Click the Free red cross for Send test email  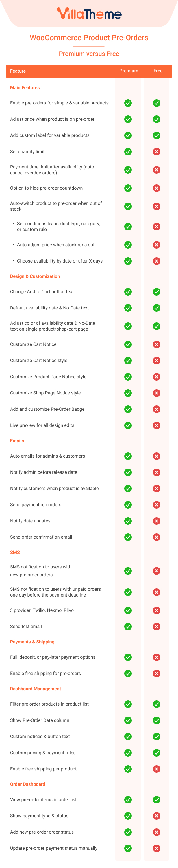coord(156,627)
